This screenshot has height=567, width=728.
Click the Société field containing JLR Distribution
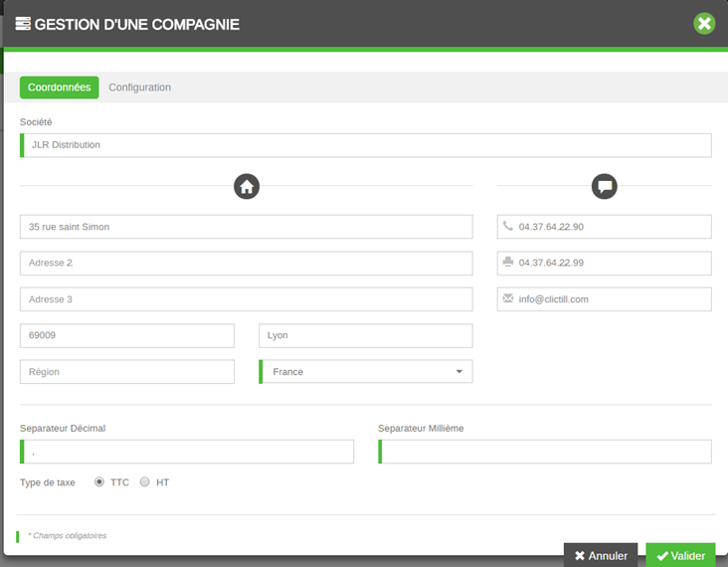coord(365,145)
